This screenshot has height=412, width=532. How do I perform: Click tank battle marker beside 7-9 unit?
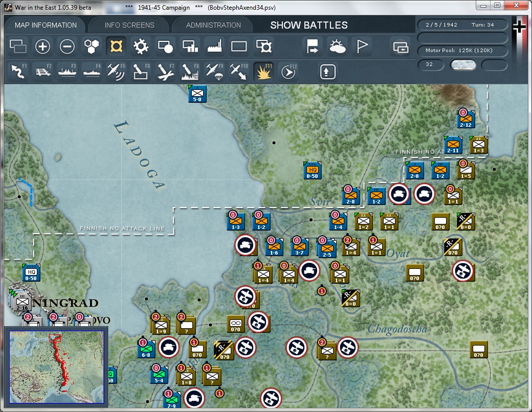click(194, 398)
